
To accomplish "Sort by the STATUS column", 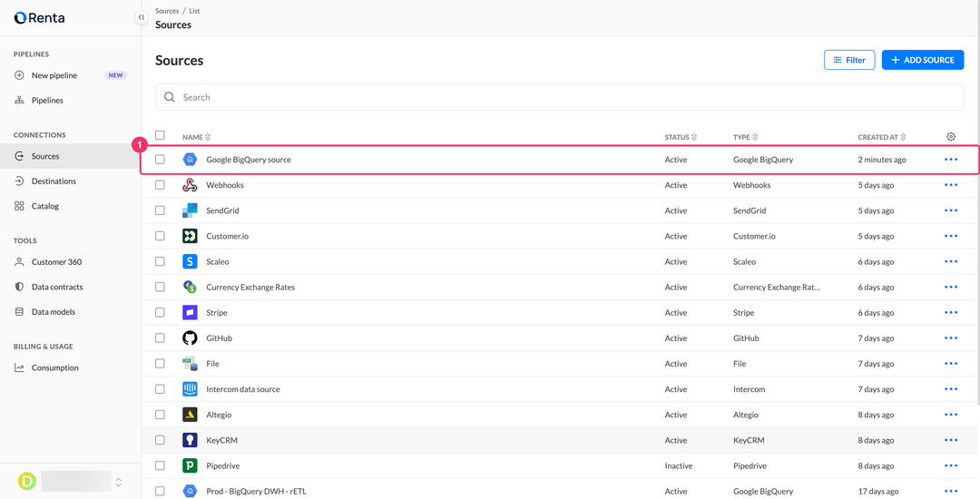I will [681, 137].
